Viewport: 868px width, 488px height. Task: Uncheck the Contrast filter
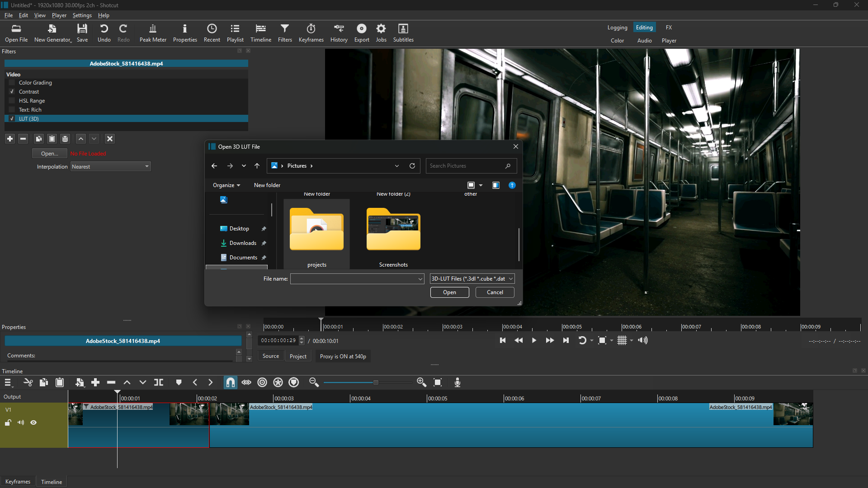(x=12, y=92)
